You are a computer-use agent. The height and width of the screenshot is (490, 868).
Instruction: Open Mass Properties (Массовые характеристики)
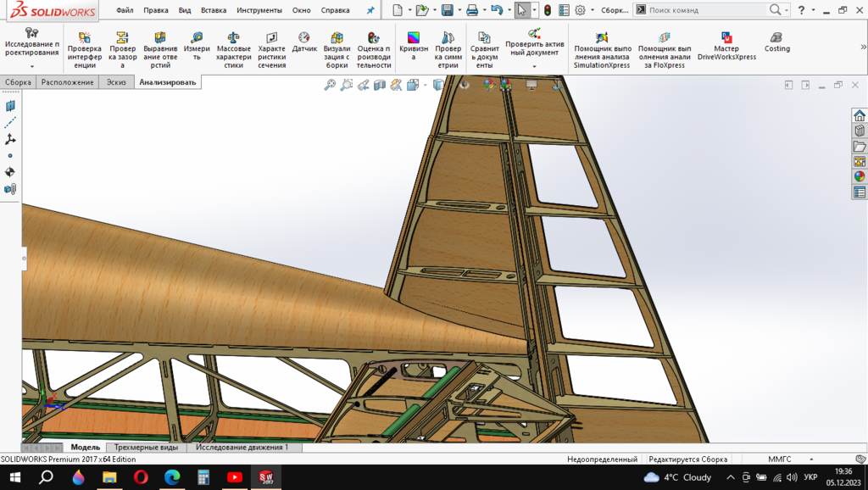(x=234, y=50)
